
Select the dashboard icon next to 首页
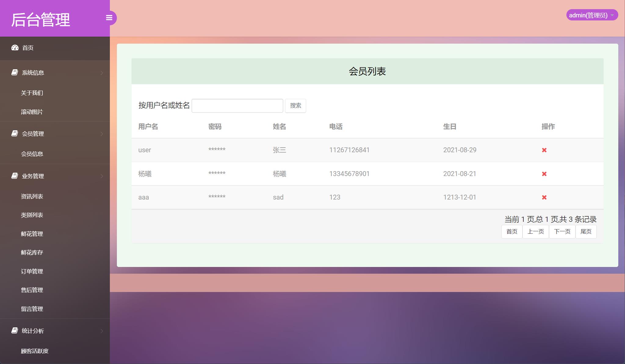pyautogui.click(x=15, y=48)
